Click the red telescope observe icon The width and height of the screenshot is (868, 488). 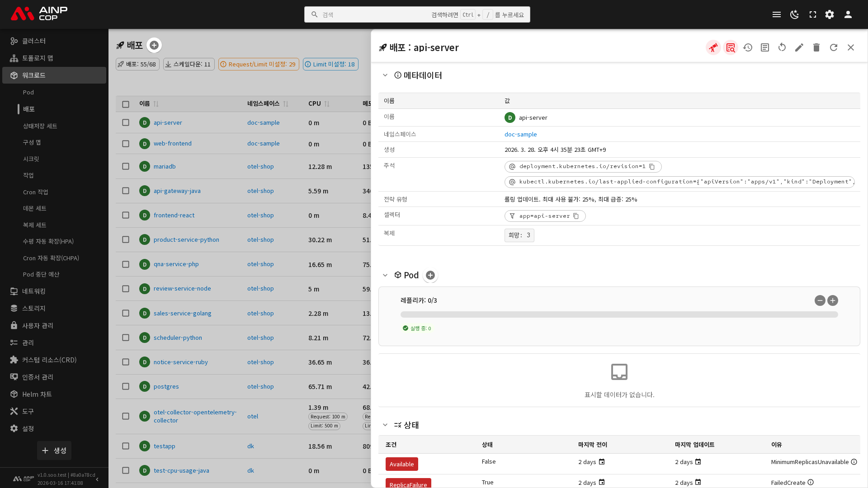(x=713, y=47)
